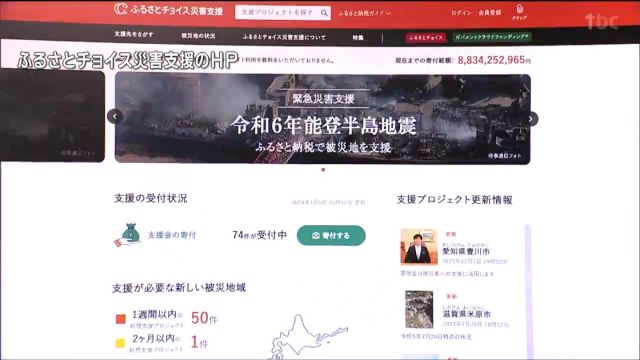Open the 支援先をさがす menu
Screen dimensions: 640x360
pyautogui.click(x=134, y=34)
